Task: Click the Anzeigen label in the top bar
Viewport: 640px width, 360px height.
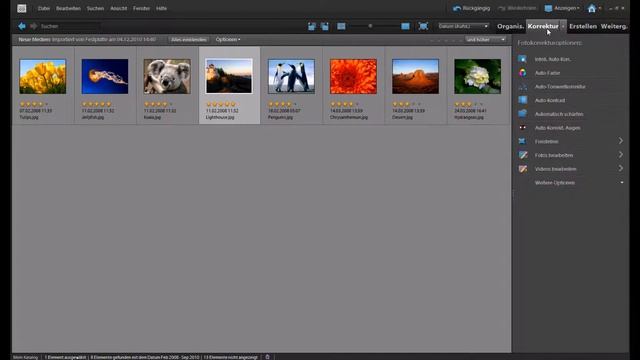Action: tap(565, 8)
